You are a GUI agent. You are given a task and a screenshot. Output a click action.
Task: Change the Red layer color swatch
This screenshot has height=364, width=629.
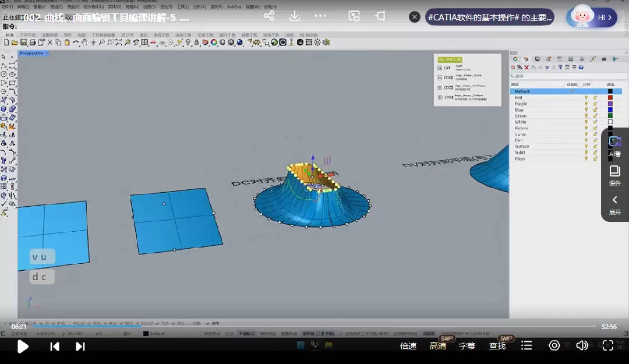click(x=610, y=97)
